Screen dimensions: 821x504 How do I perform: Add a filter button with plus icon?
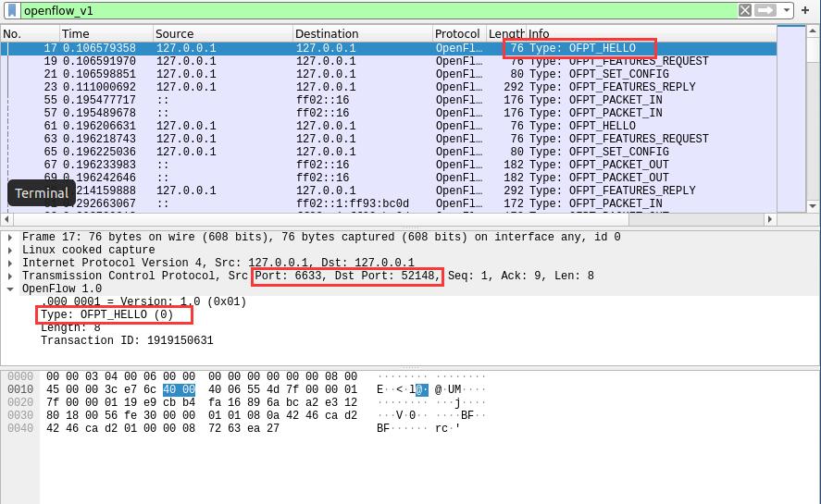click(805, 10)
